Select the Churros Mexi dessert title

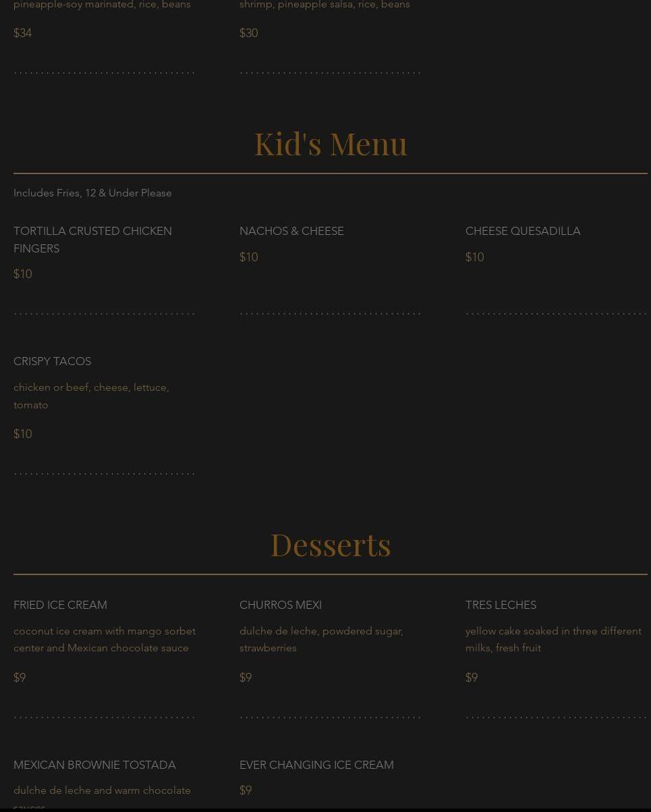tap(281, 605)
